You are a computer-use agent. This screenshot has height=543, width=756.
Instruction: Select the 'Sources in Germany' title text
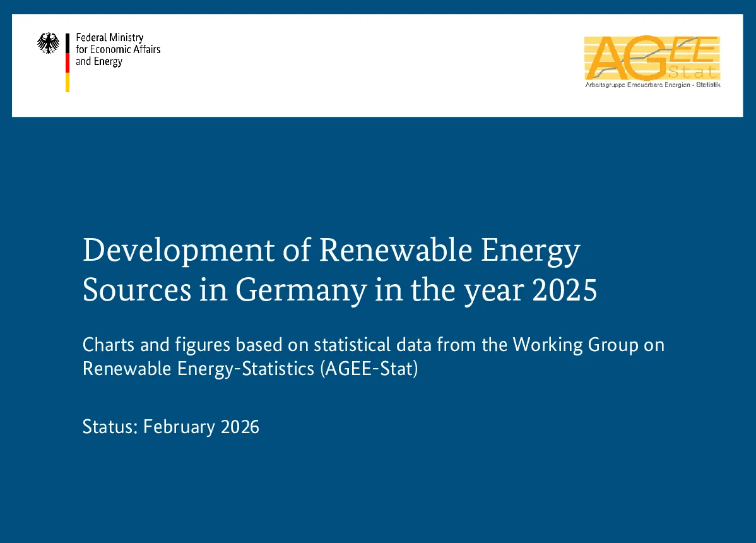coord(225,291)
